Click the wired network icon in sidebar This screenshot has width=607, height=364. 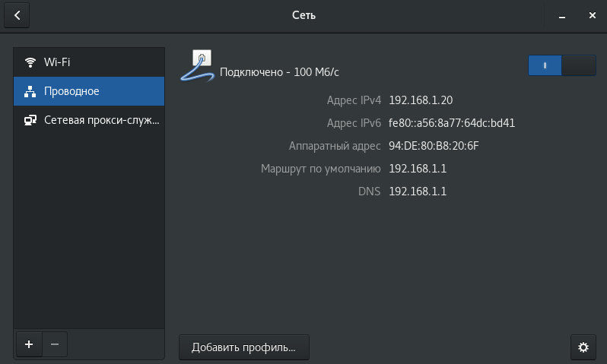click(30, 91)
